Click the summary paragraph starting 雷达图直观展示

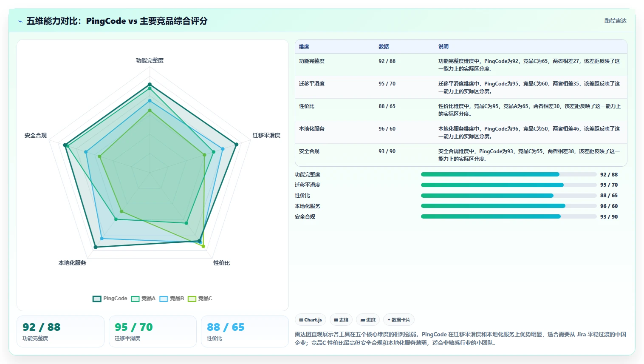pyautogui.click(x=461, y=338)
